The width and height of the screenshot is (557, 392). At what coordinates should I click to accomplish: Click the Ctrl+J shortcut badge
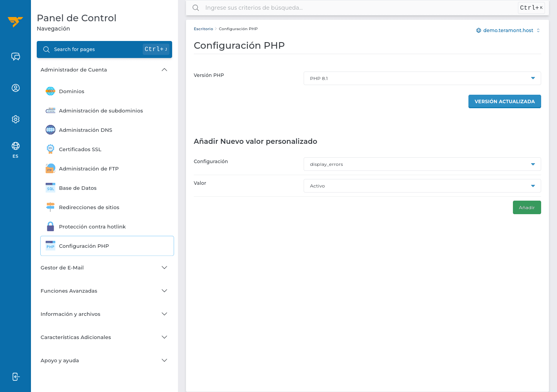156,49
